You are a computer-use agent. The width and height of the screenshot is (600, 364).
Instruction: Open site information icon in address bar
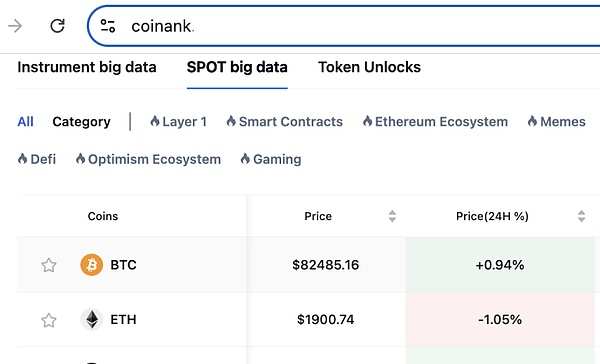coord(108,26)
